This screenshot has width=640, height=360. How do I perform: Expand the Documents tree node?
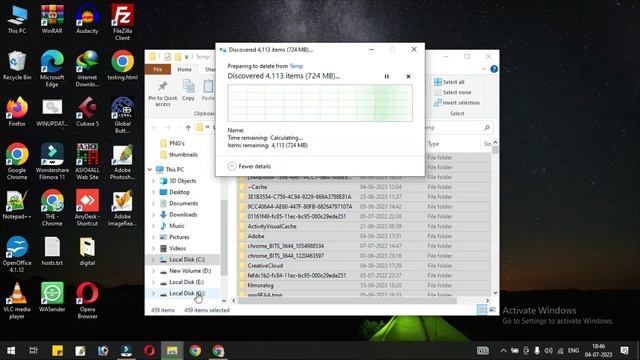[154, 203]
